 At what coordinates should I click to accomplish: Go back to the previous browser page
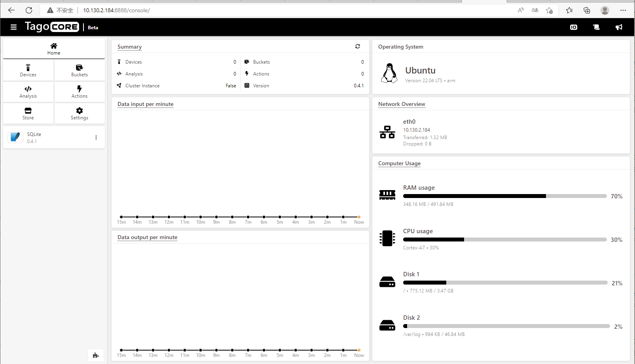click(x=11, y=10)
